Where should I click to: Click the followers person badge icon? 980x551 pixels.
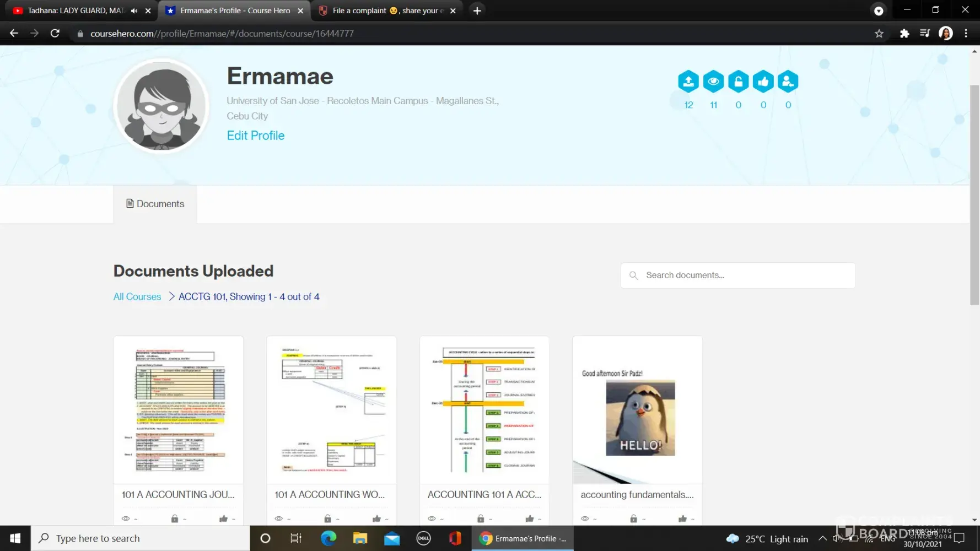(788, 82)
